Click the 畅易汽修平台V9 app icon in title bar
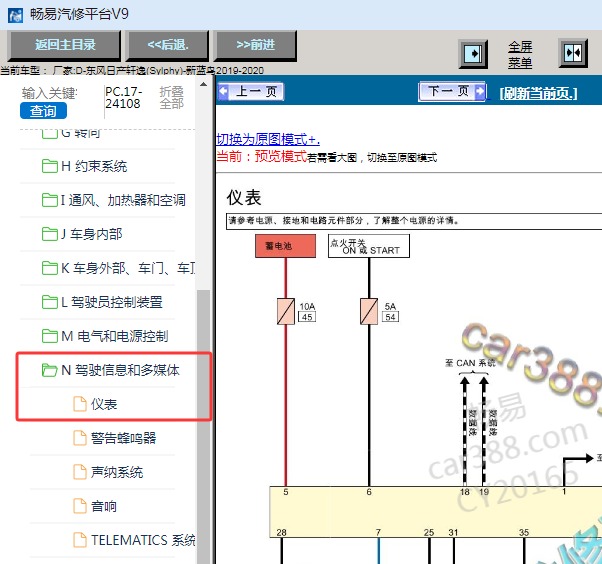This screenshot has height=564, width=602. click(15, 15)
